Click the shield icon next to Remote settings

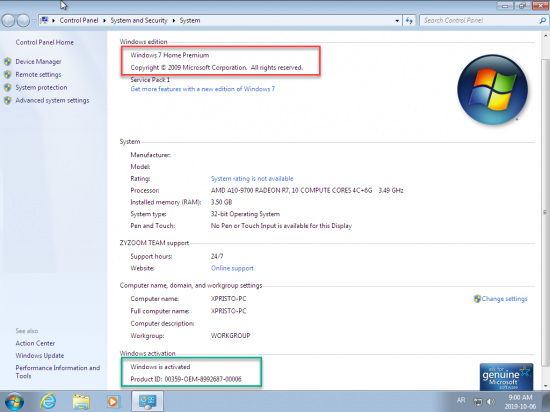8,75
